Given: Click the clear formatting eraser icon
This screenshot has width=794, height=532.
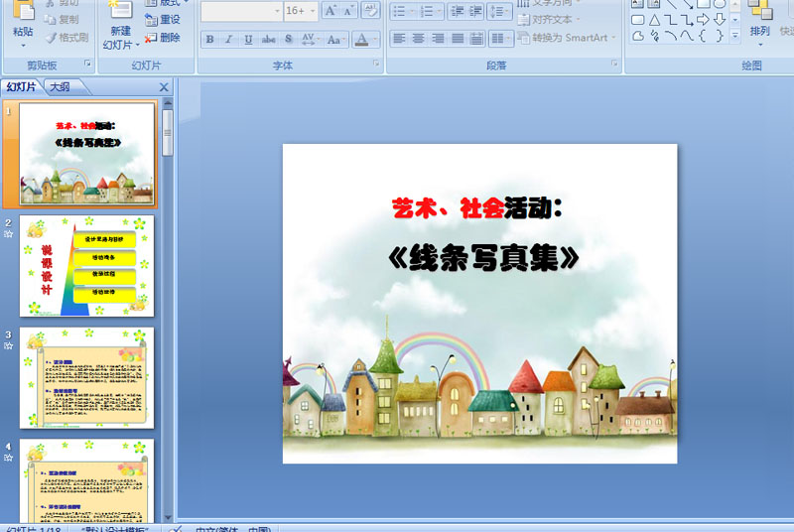Looking at the screenshot, I should 370,11.
